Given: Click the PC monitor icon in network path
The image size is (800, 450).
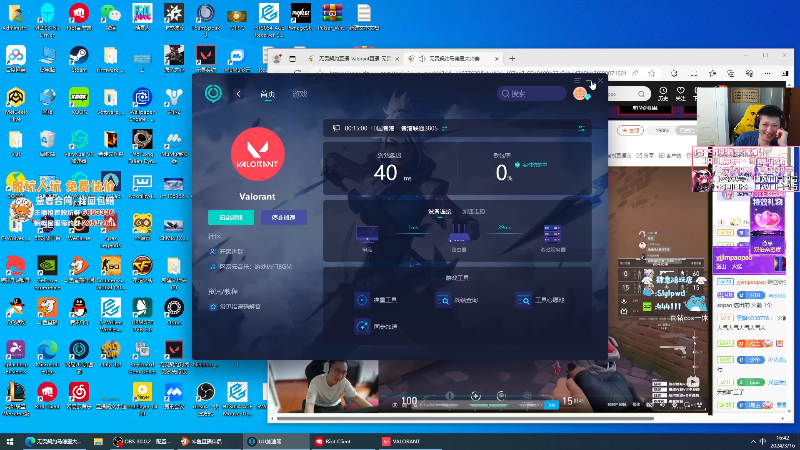Looking at the screenshot, I should (x=367, y=235).
